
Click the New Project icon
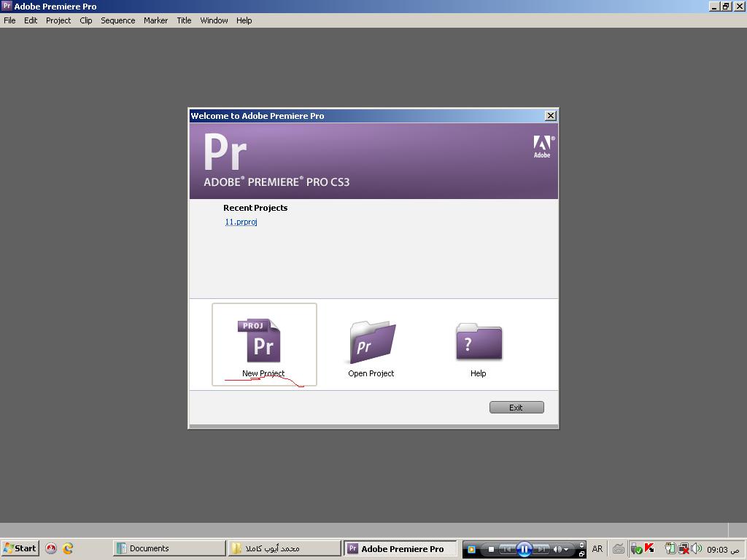259,340
